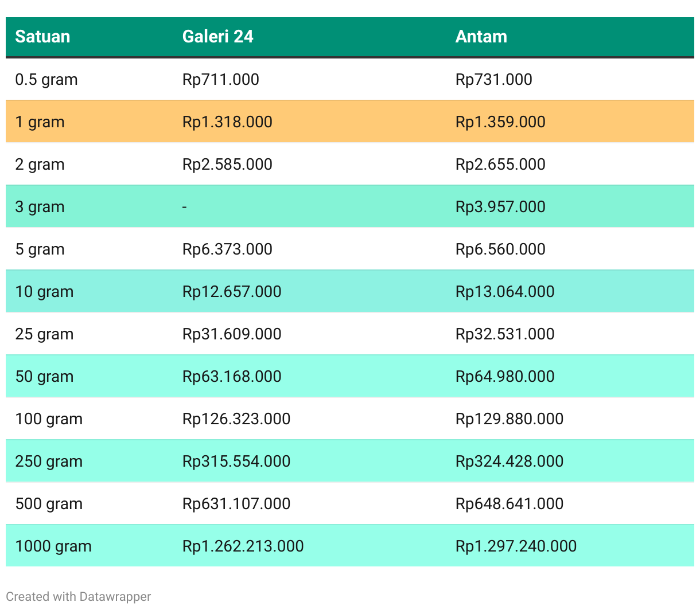The width and height of the screenshot is (700, 610).
Task: Select the 500 gram row label
Action: pyautogui.click(x=49, y=504)
